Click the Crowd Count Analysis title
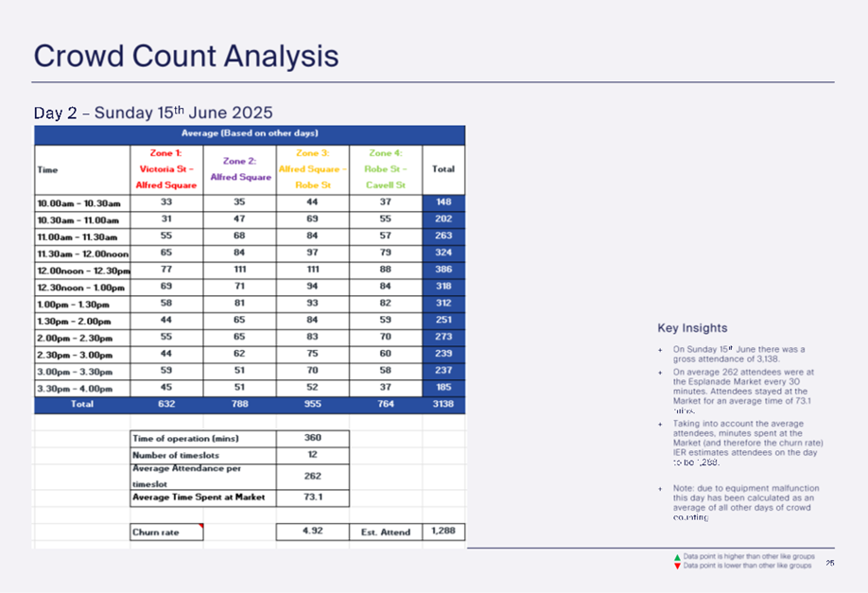 185,56
